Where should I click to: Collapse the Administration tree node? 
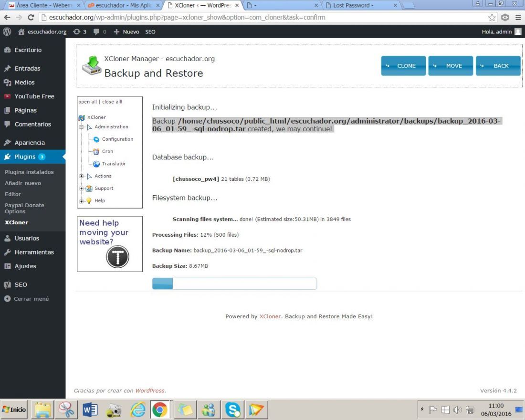pos(81,127)
